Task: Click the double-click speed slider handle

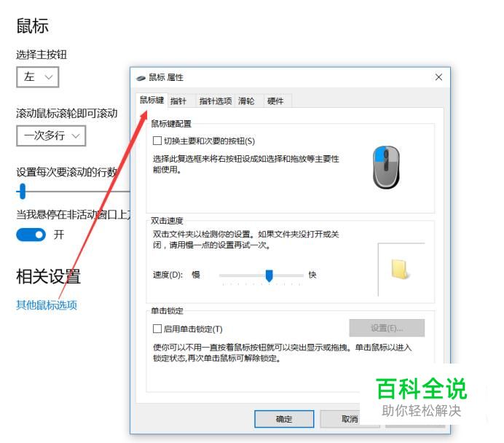Action: pyautogui.click(x=269, y=276)
